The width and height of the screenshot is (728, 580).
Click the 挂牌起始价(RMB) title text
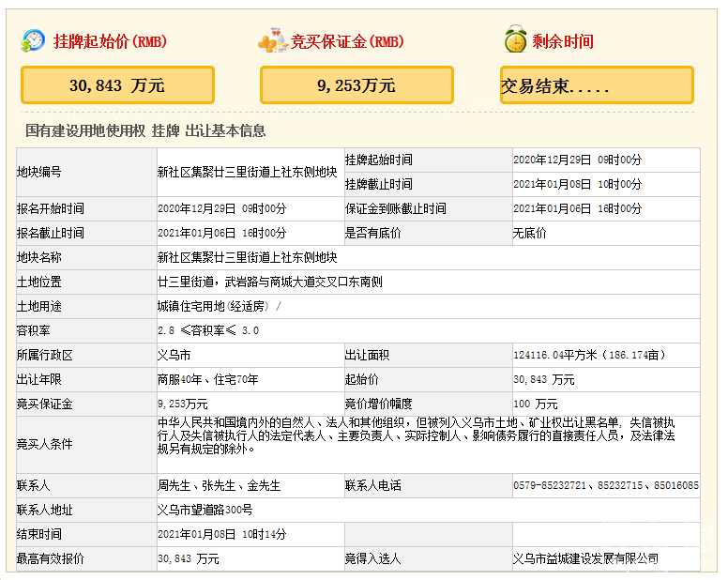coord(110,41)
